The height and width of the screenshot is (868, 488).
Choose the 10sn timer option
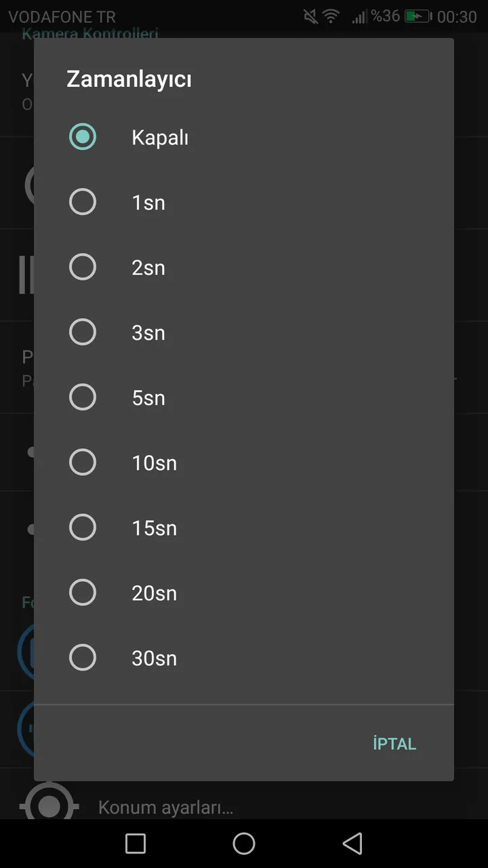[244, 462]
